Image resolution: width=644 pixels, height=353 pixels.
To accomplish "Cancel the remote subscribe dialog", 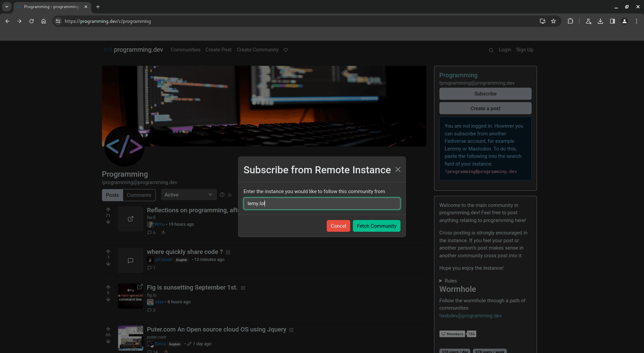I will click(338, 226).
